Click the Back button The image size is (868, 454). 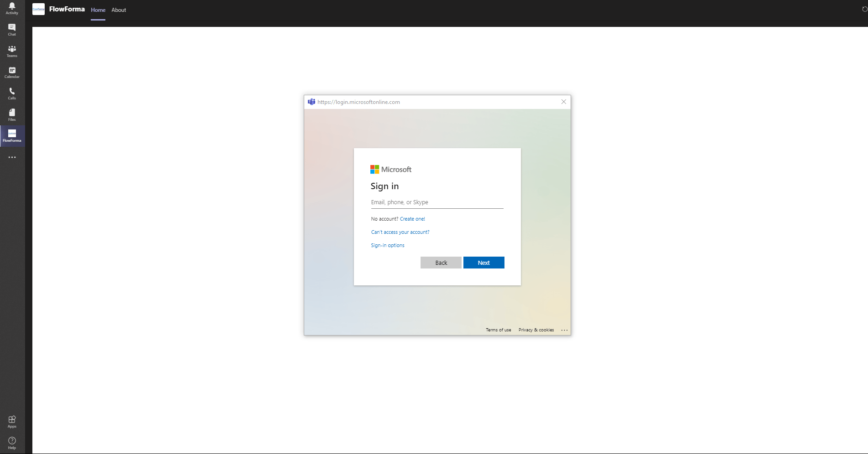[441, 263]
